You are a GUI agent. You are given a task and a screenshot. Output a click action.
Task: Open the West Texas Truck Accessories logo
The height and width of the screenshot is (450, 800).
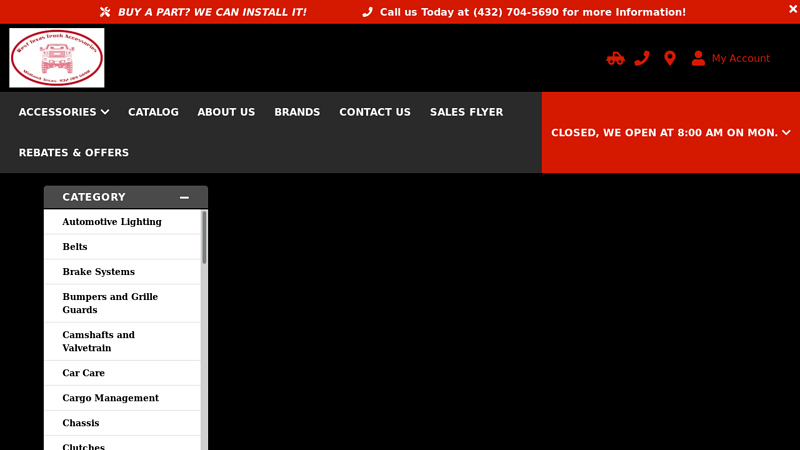57,58
